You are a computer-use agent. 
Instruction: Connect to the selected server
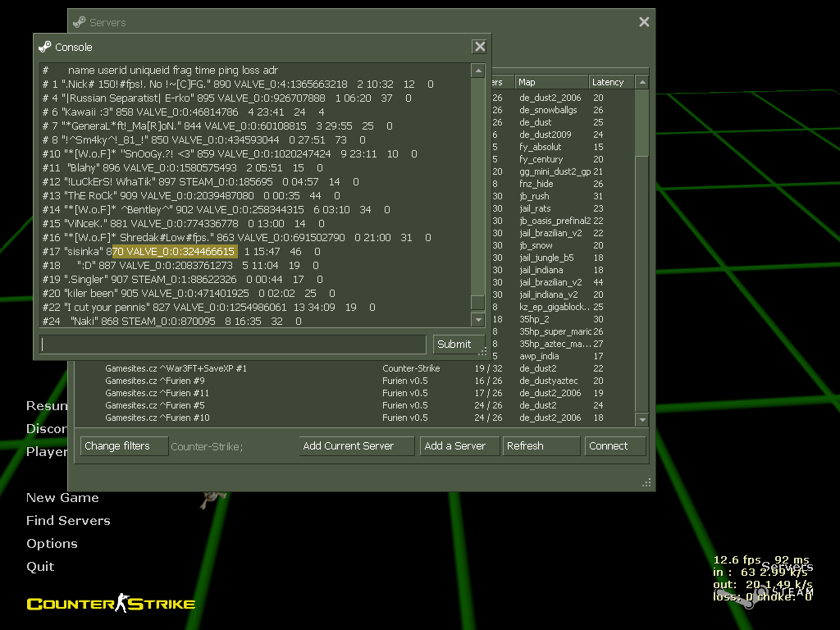point(615,445)
